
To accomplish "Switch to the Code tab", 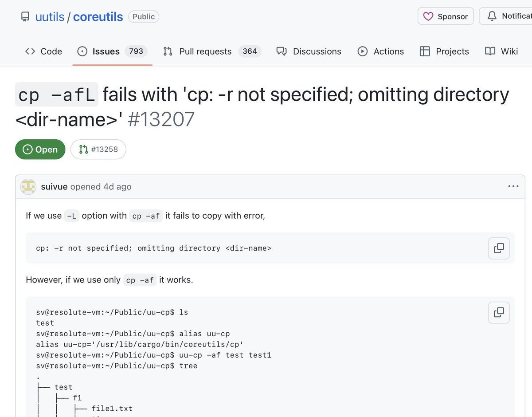I will 43,51.
